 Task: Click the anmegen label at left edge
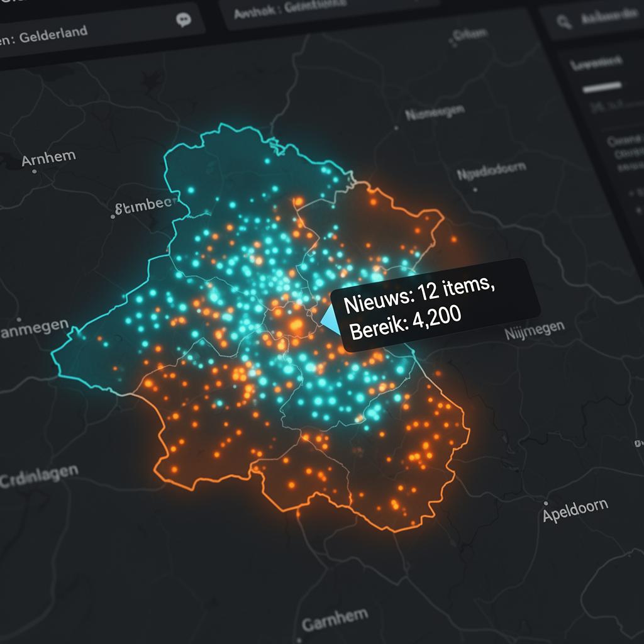point(34,328)
